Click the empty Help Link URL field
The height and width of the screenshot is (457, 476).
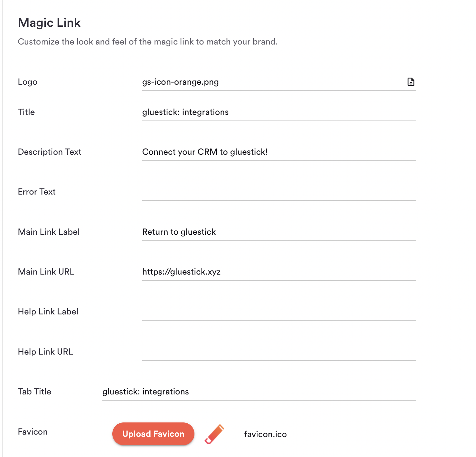pyautogui.click(x=279, y=352)
